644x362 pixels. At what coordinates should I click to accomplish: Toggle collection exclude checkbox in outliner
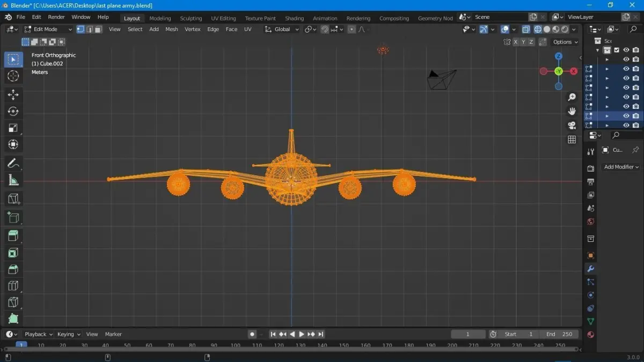[617, 50]
